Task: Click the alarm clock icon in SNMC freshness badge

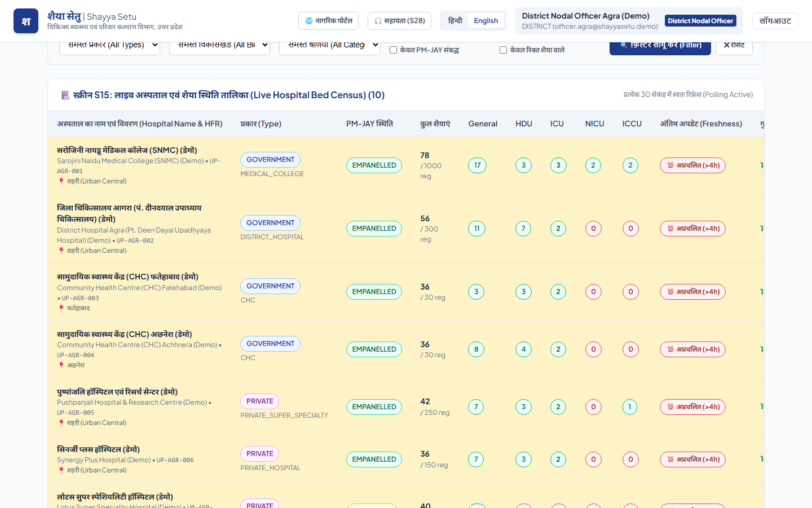Action: (x=670, y=165)
